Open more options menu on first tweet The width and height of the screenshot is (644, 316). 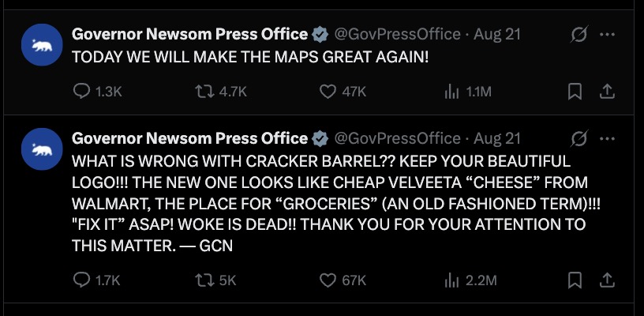pyautogui.click(x=607, y=35)
